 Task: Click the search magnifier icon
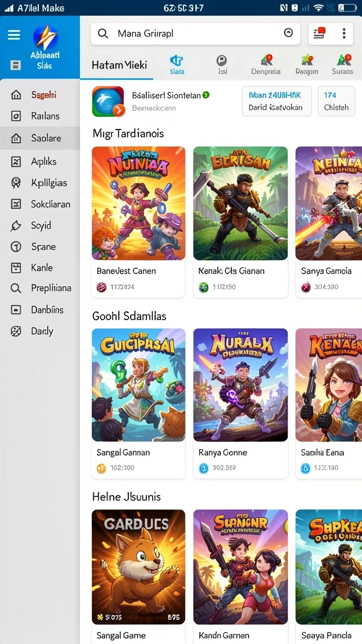[x=102, y=33]
